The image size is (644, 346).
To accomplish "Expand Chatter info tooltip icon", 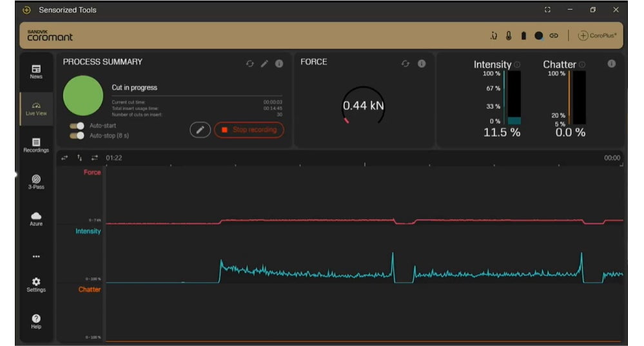I will click(582, 65).
